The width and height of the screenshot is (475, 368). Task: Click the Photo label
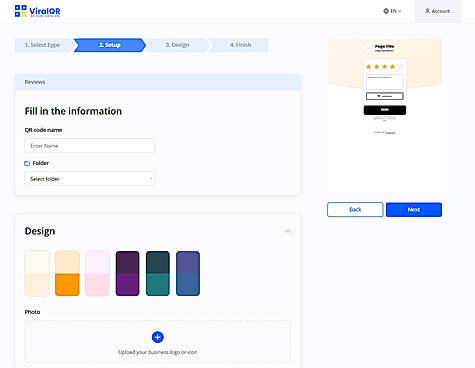(x=32, y=312)
